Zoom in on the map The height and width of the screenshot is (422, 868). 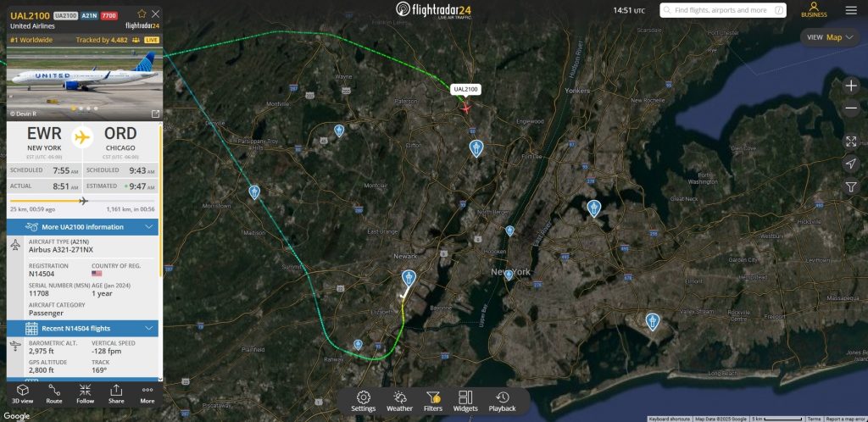[x=851, y=86]
